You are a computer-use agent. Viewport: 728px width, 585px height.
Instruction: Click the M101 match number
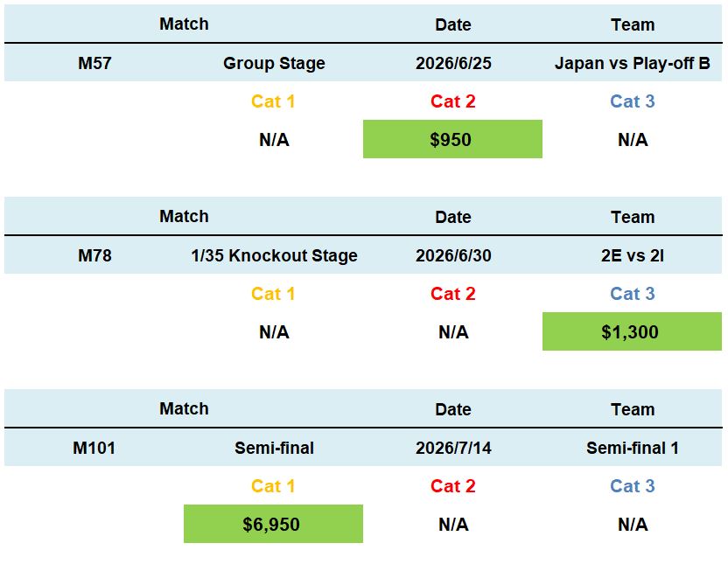pyautogui.click(x=94, y=448)
